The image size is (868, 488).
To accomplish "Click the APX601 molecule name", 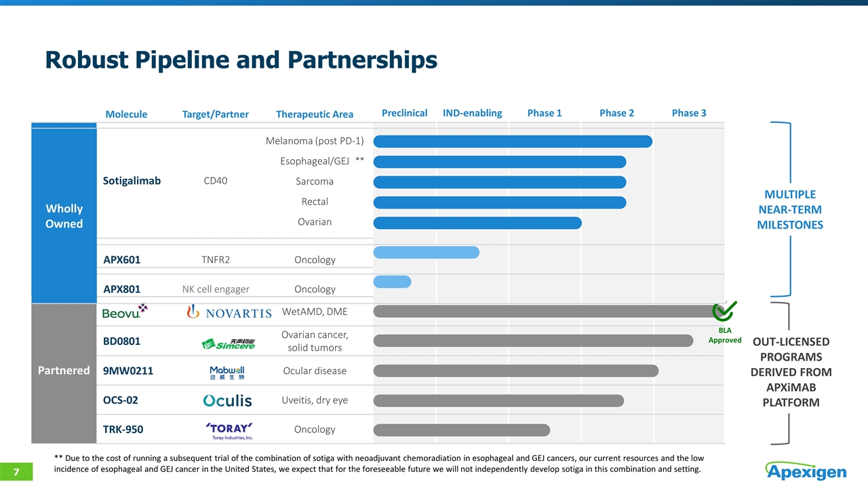I will 121,260.
